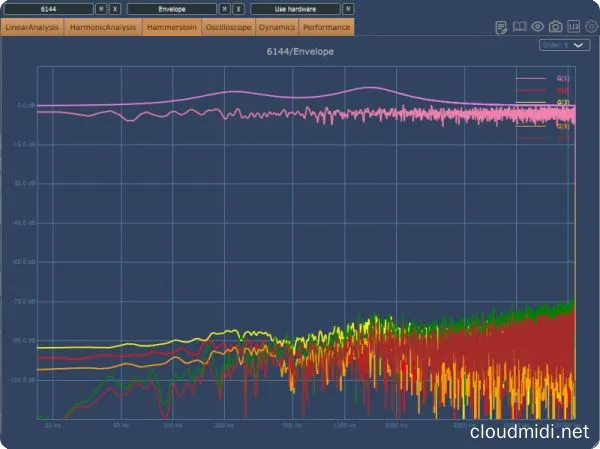Click the X button next to Envelope

click(237, 8)
